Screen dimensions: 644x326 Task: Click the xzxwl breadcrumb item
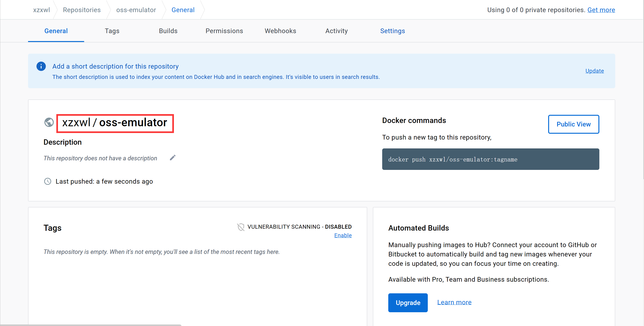click(x=42, y=10)
